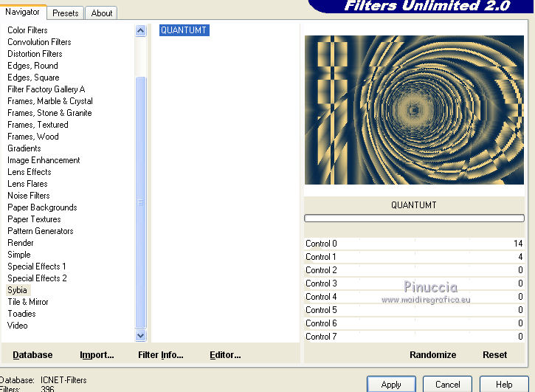Select Special Effects 1 category

tap(36, 267)
